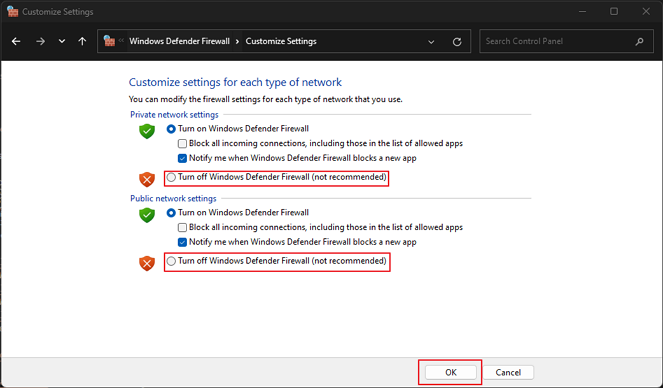Click the firewall icon in address bar
The image size is (663, 388).
pyautogui.click(x=109, y=41)
